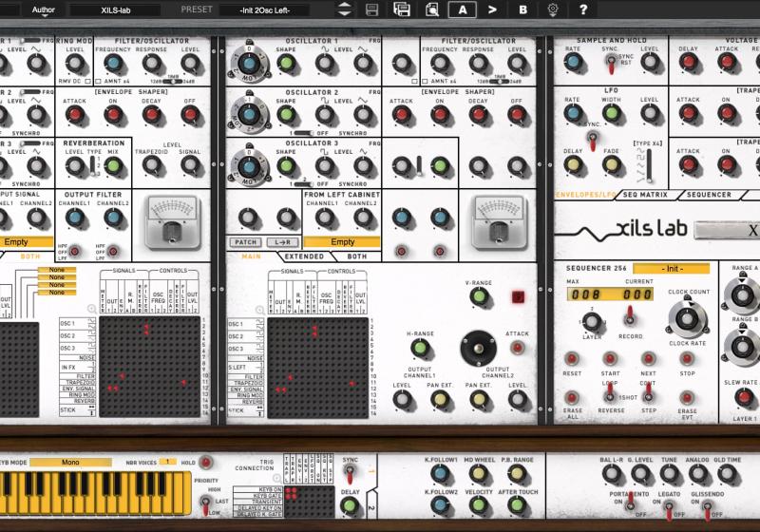This screenshot has width=760, height=532.
Task: Open the right cabinet Empty dropdown
Action: point(342,241)
